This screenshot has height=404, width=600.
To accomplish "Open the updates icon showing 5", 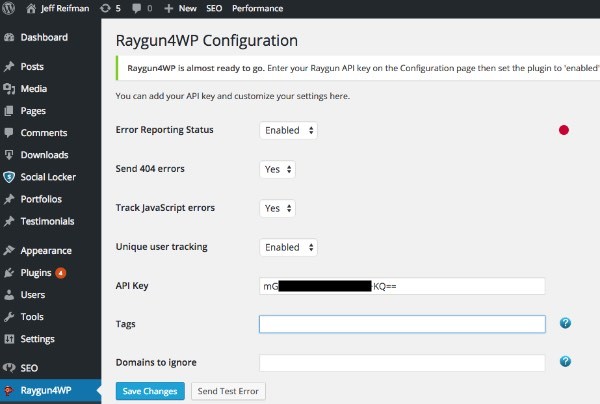I will [x=105, y=8].
